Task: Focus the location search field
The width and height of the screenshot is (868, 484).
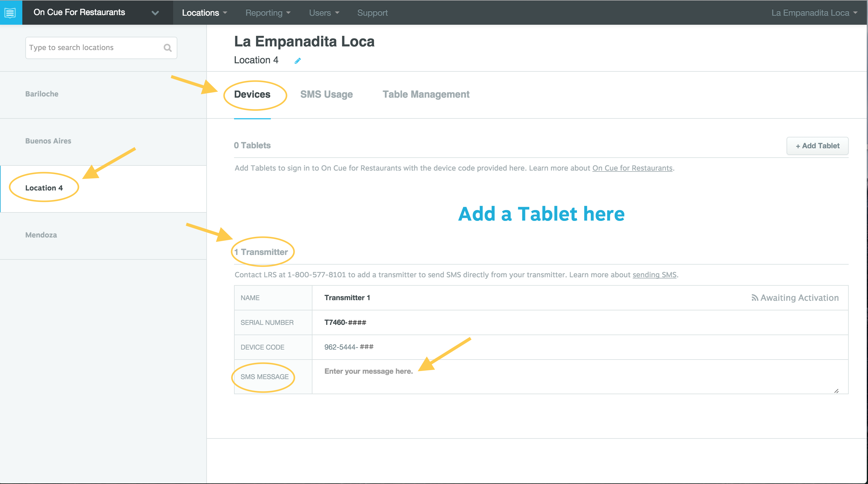Action: 101,48
